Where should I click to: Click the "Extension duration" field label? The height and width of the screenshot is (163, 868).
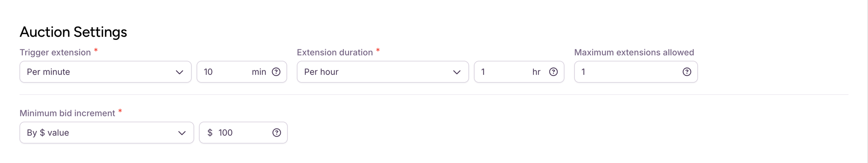click(x=335, y=52)
